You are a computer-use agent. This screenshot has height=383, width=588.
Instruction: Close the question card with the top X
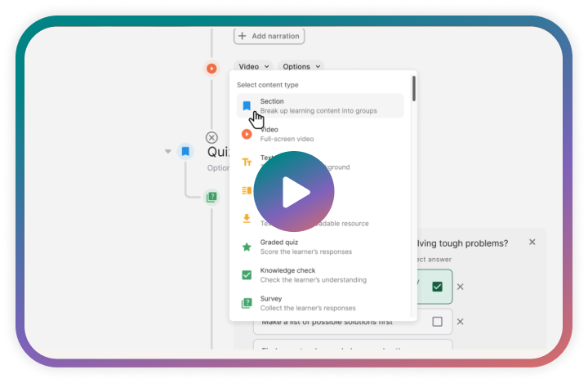[532, 242]
